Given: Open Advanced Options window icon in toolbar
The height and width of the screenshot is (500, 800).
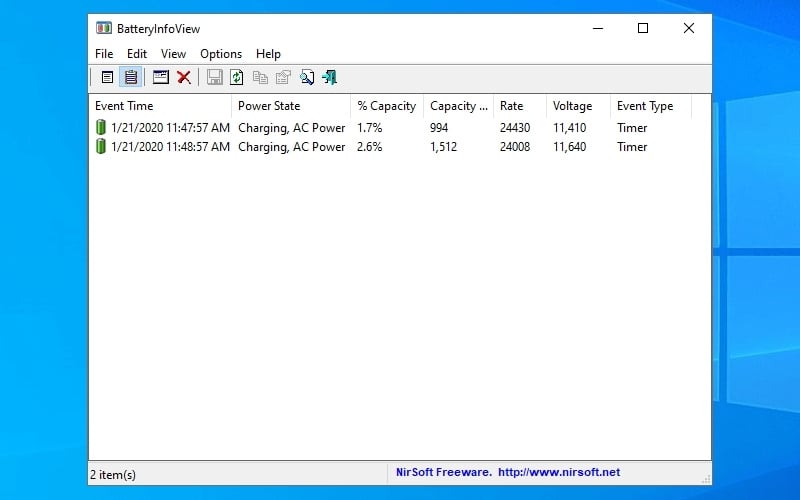Looking at the screenshot, I should pyautogui.click(x=161, y=78).
